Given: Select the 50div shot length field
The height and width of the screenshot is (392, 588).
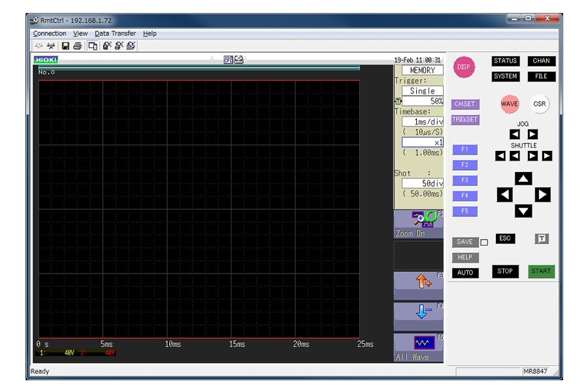Looking at the screenshot, I should [x=422, y=184].
